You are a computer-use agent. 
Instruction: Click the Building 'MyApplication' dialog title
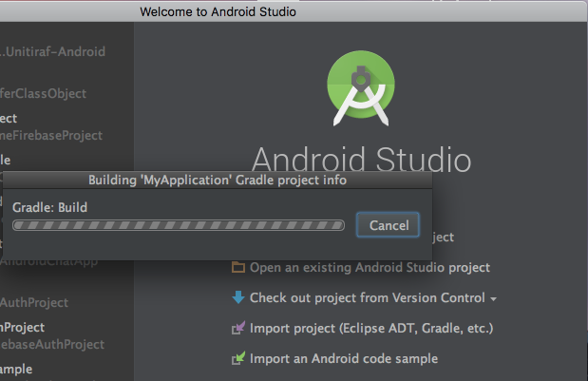tap(218, 180)
